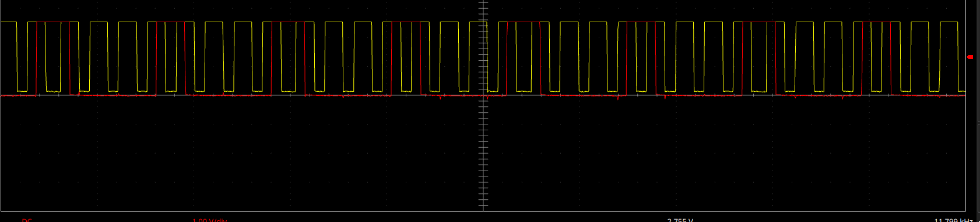980x222 pixels.
Task: Click bottom end of center vertical axis
Action: [483, 204]
